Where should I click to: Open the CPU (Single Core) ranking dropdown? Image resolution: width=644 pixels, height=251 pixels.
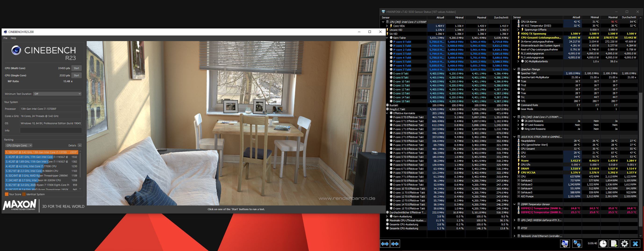(x=19, y=145)
